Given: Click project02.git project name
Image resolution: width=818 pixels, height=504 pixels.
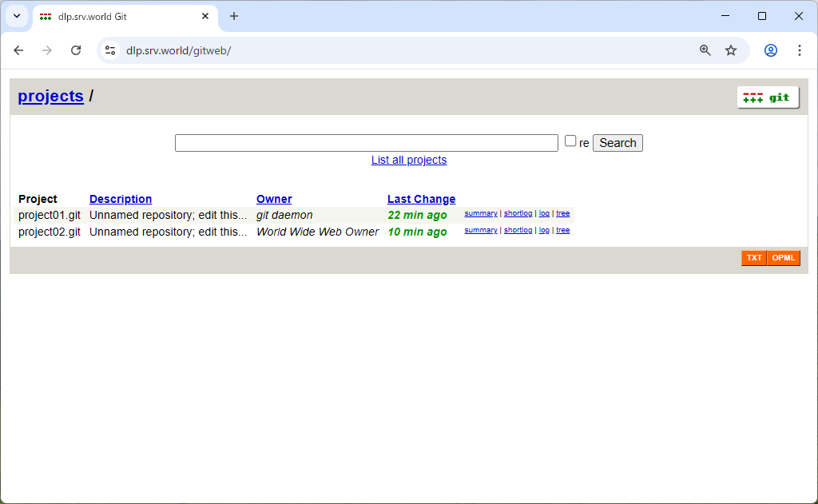Looking at the screenshot, I should 50,232.
